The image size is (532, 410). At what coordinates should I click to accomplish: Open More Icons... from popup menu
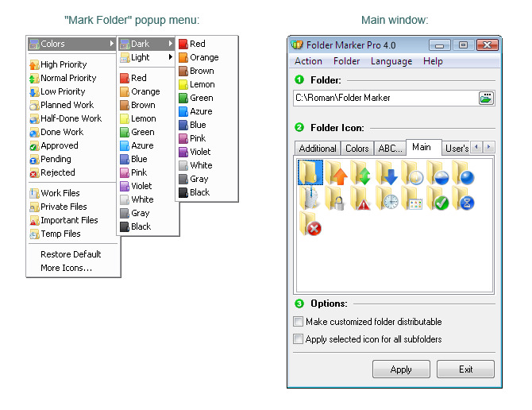(x=72, y=268)
